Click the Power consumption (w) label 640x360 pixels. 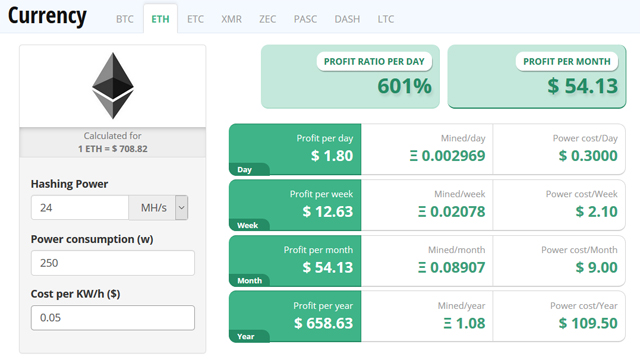click(x=92, y=239)
